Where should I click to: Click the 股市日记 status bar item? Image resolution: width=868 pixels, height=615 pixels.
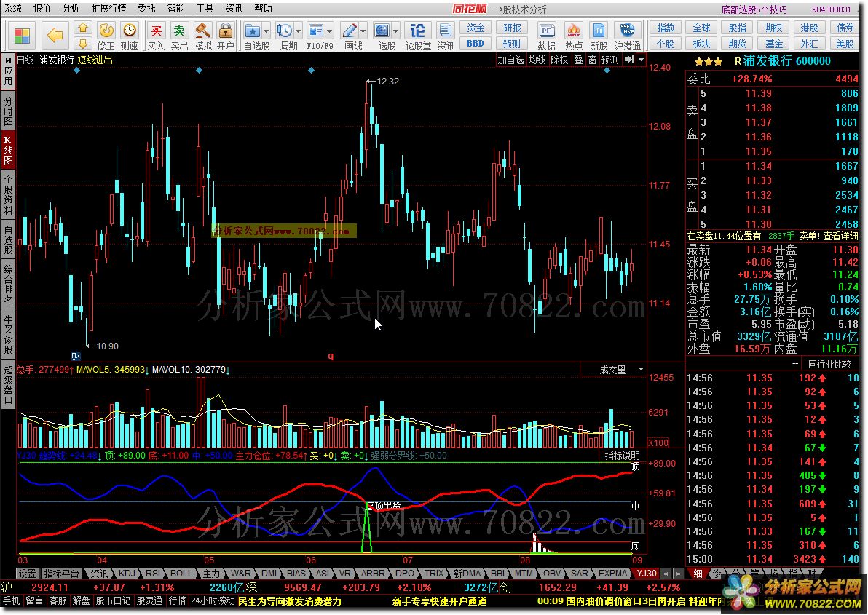click(x=113, y=600)
